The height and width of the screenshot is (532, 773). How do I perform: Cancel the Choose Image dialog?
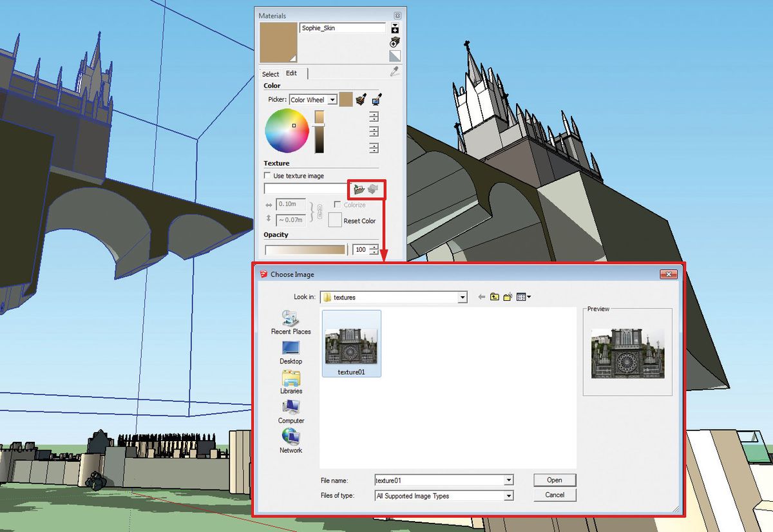click(x=554, y=495)
